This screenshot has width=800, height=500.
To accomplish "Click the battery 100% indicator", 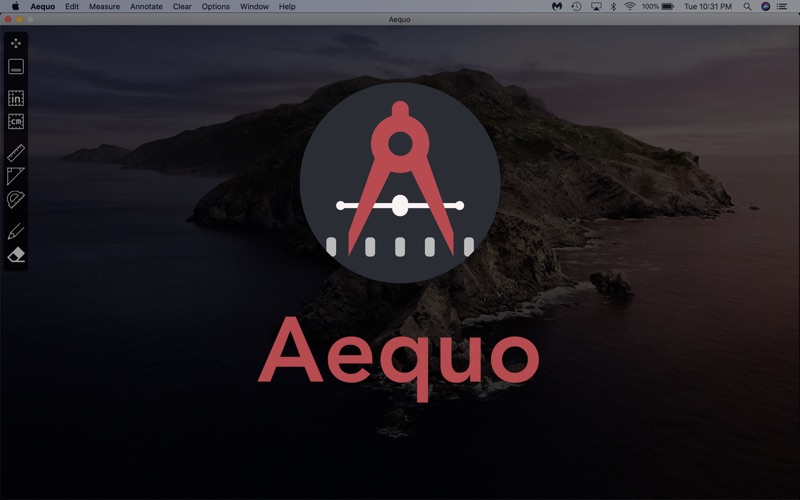I will coord(658,7).
